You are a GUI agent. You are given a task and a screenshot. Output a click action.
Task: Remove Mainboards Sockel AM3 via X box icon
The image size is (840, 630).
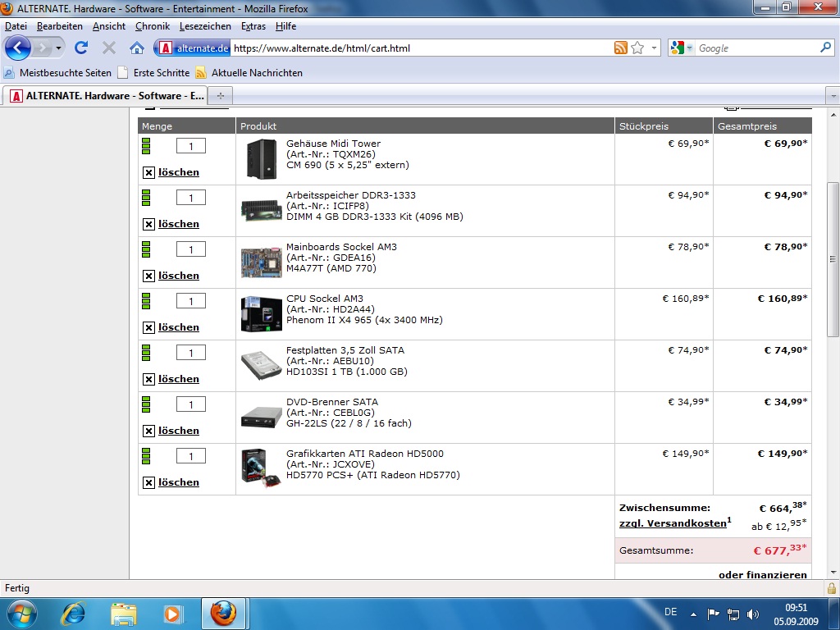[x=149, y=276]
